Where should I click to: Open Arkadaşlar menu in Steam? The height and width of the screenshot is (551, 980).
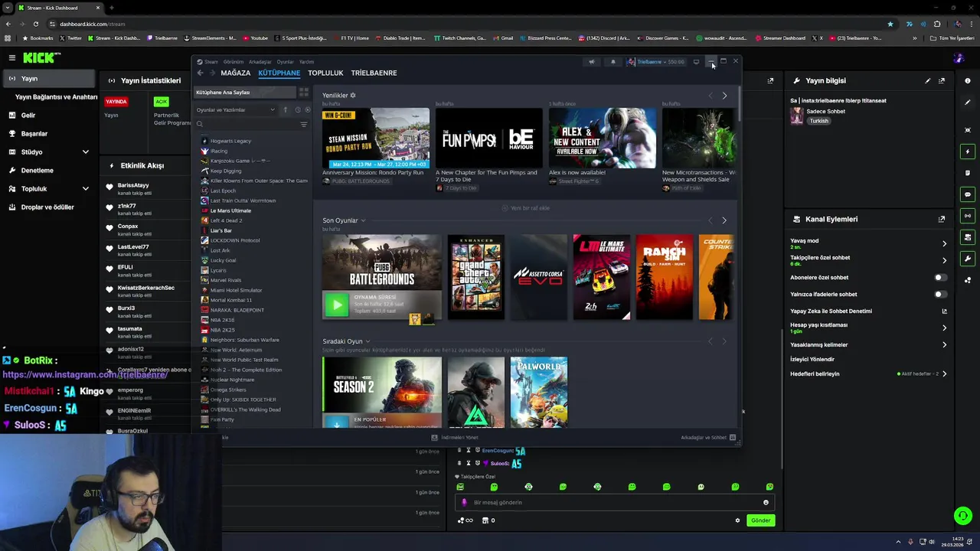click(x=260, y=62)
